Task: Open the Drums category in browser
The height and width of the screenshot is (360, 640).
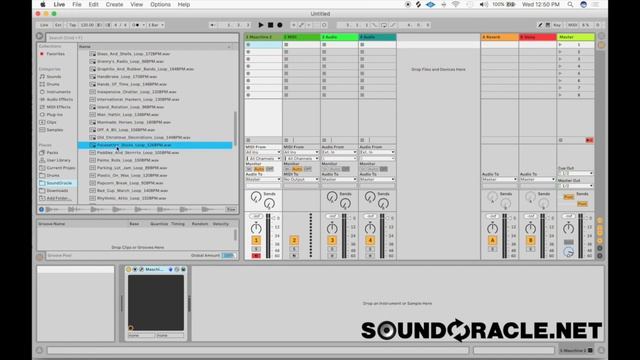Action: pyautogui.click(x=53, y=84)
